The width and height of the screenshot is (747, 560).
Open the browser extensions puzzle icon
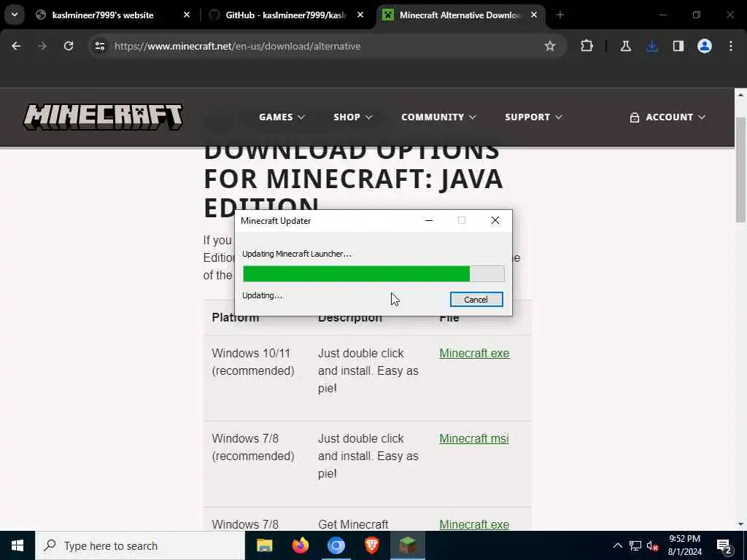pyautogui.click(x=587, y=46)
